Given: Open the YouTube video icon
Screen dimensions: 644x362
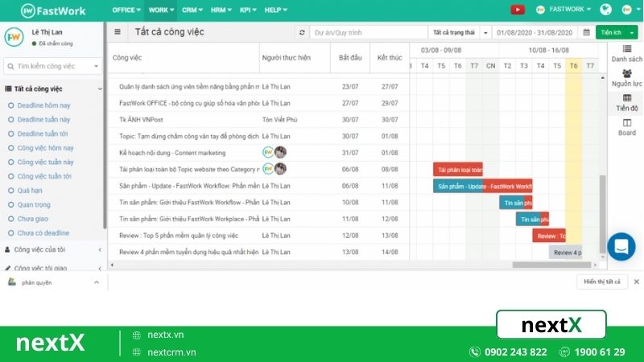Looking at the screenshot, I should click(518, 10).
